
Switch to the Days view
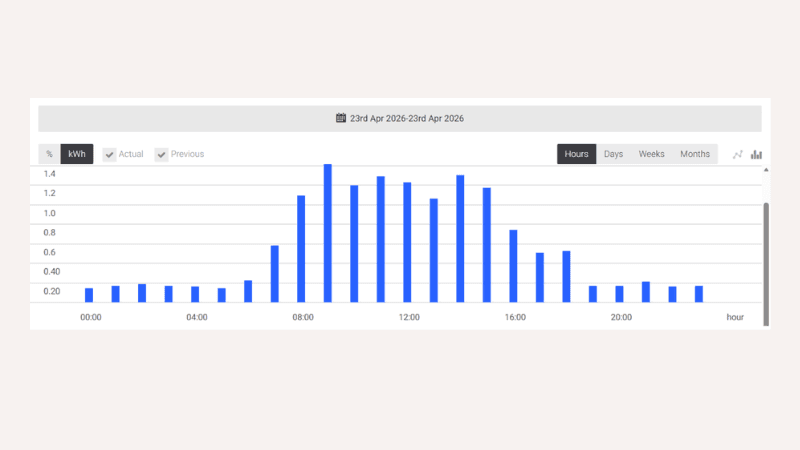point(613,154)
